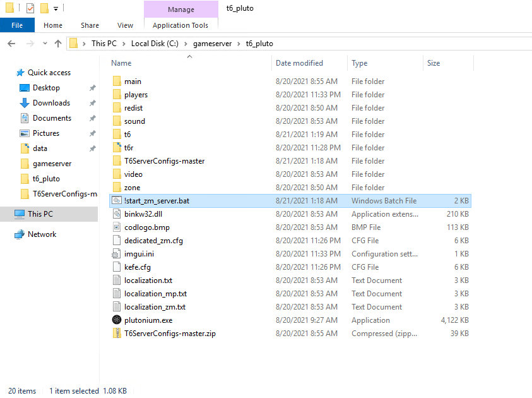Image resolution: width=532 pixels, height=398 pixels.
Task: Sort by Name column header
Action: [x=121, y=63]
